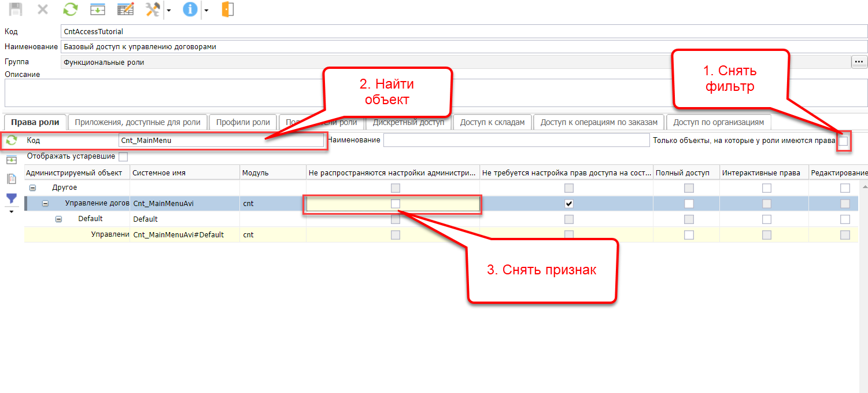Click the wrench and hammer tools icon
Image resolution: width=868 pixels, height=393 pixels.
tap(153, 9)
